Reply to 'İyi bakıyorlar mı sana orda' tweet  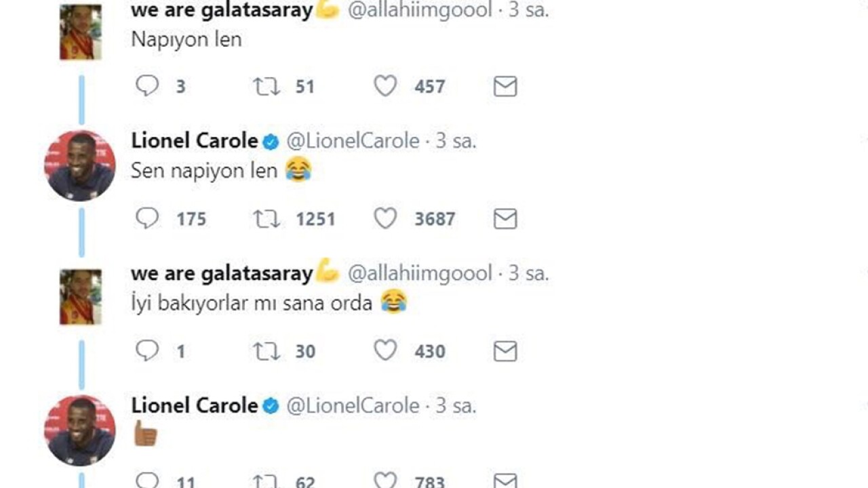click(x=147, y=350)
